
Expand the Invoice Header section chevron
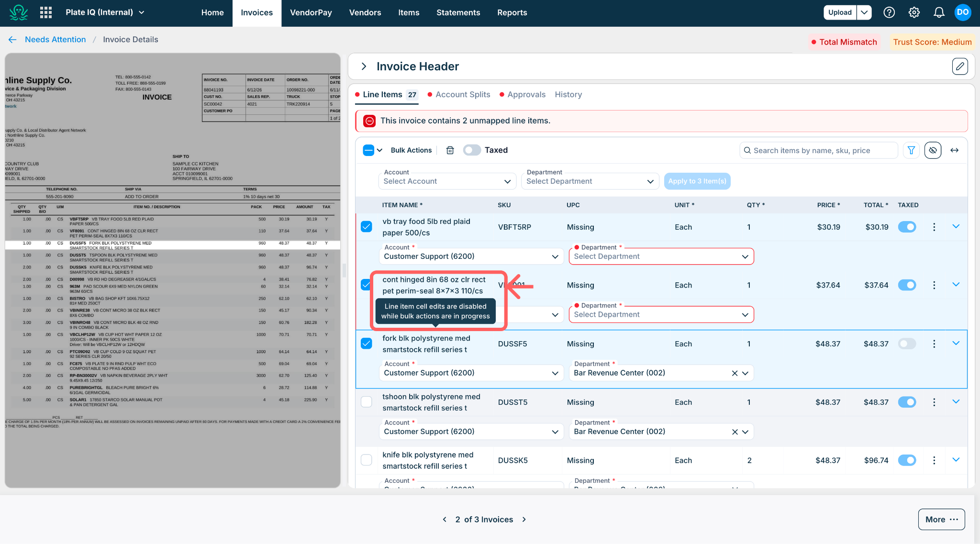coord(364,67)
